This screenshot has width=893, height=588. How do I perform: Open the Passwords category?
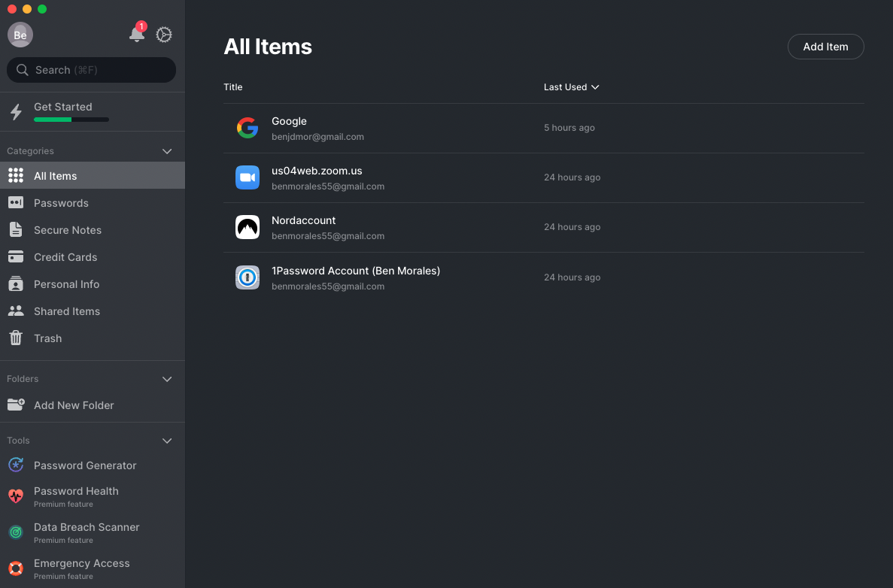pyautogui.click(x=61, y=203)
